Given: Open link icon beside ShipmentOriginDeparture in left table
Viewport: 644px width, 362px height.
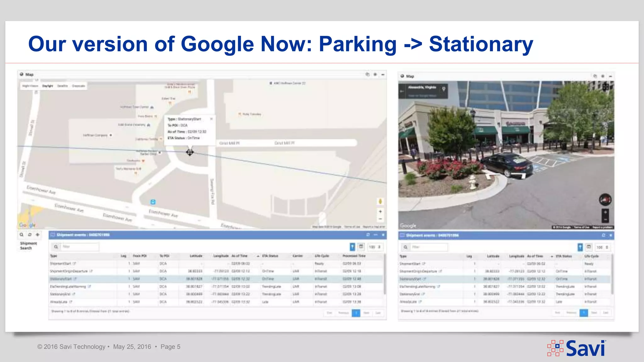Looking at the screenshot, I should click(91, 271).
